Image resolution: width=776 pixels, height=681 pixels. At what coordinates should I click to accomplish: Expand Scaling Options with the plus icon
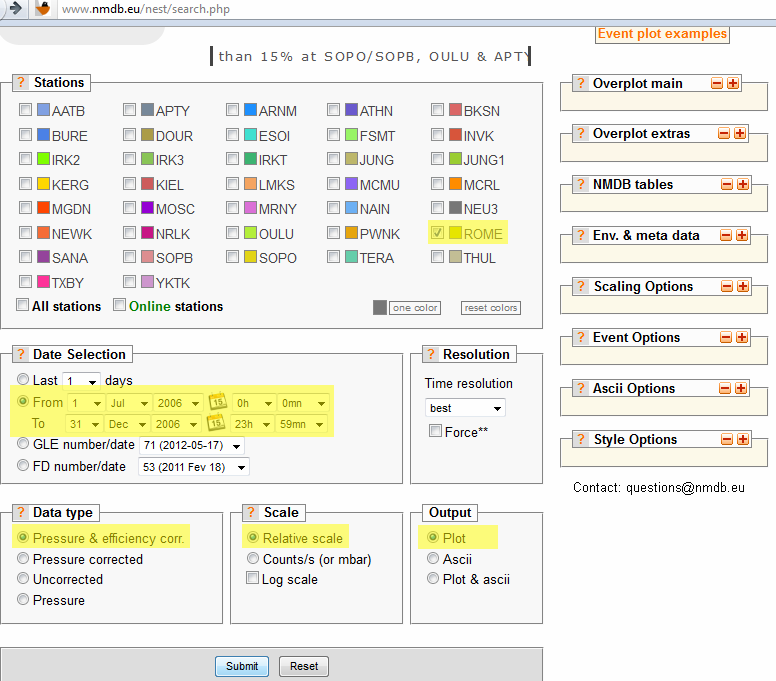(x=743, y=286)
